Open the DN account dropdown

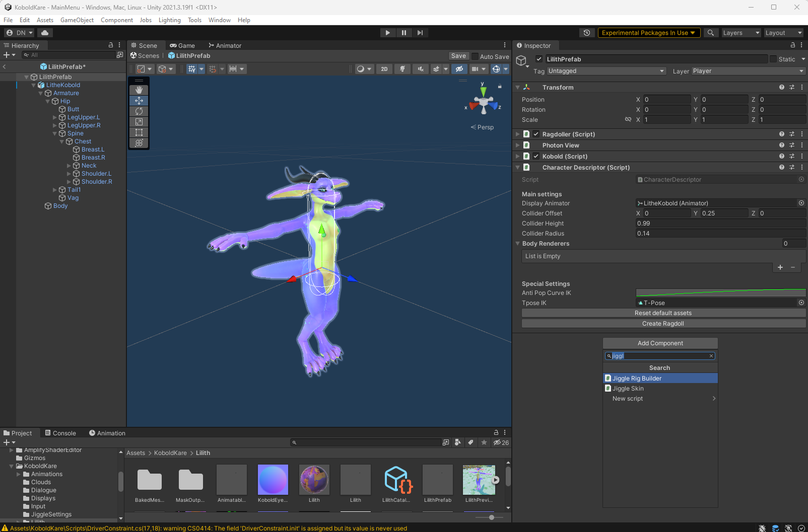click(19, 33)
